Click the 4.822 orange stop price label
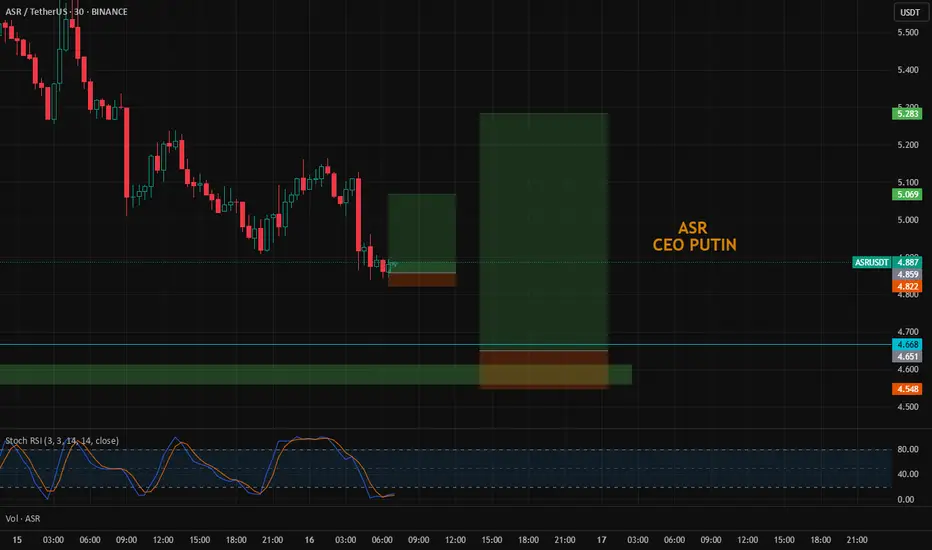Viewport: 932px width, 550px height. [x=907, y=286]
